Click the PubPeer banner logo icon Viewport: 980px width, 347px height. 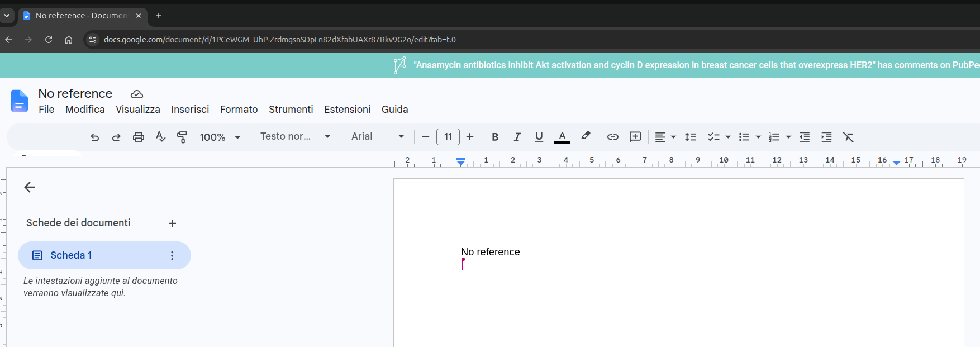click(400, 65)
